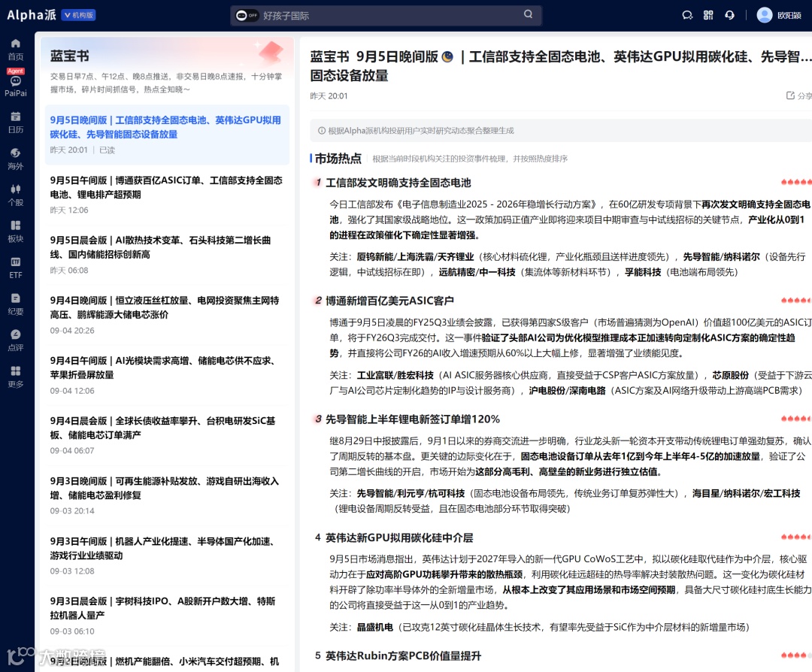
Task: Click headline 英伟达新GPU拟用碳化硅中介层
Action: coord(398,538)
